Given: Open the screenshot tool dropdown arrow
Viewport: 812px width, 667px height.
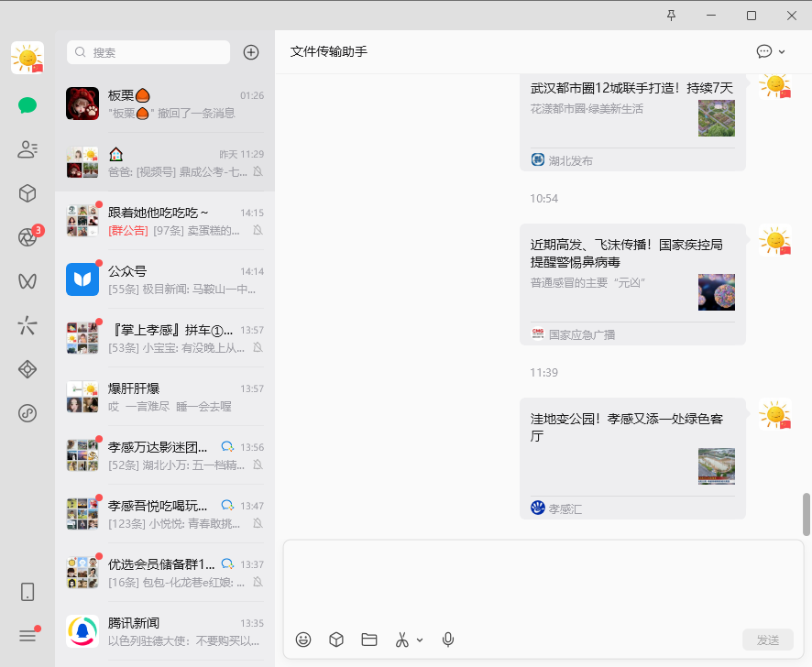Looking at the screenshot, I should click(420, 640).
